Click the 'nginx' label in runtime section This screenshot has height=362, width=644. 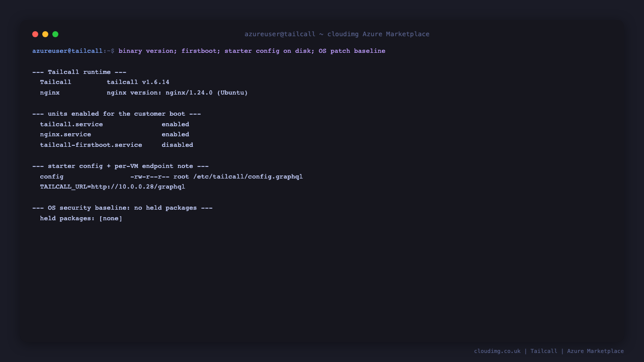click(x=50, y=93)
